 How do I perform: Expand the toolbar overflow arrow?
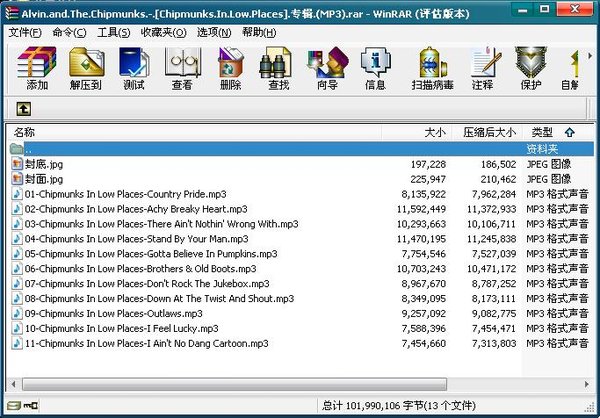click(x=590, y=56)
